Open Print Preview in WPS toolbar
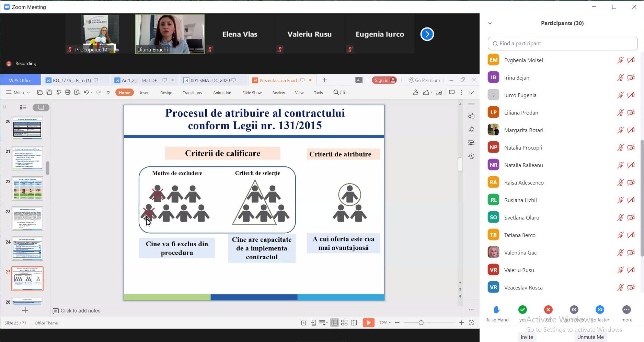Image resolution: width=644 pixels, height=342 pixels. 77,92
